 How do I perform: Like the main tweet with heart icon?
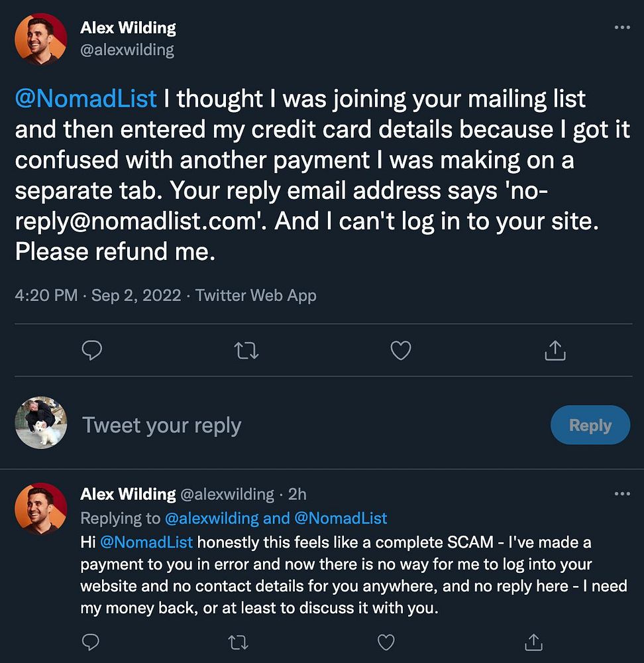click(x=400, y=350)
